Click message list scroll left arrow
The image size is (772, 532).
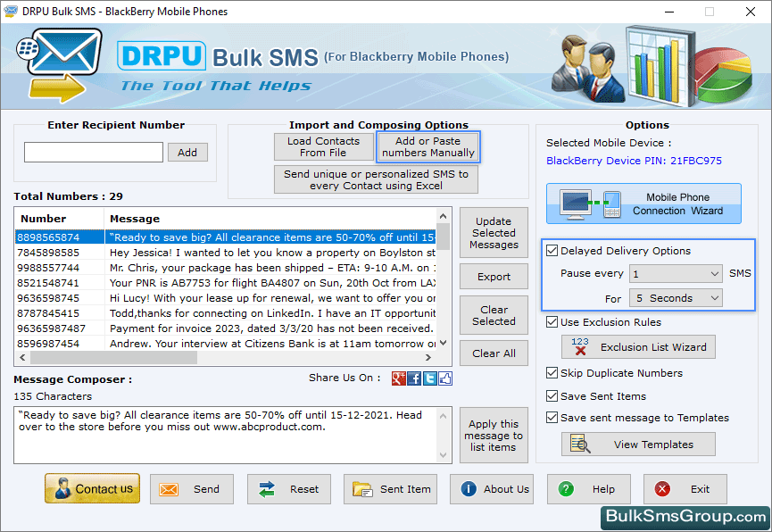(x=22, y=358)
